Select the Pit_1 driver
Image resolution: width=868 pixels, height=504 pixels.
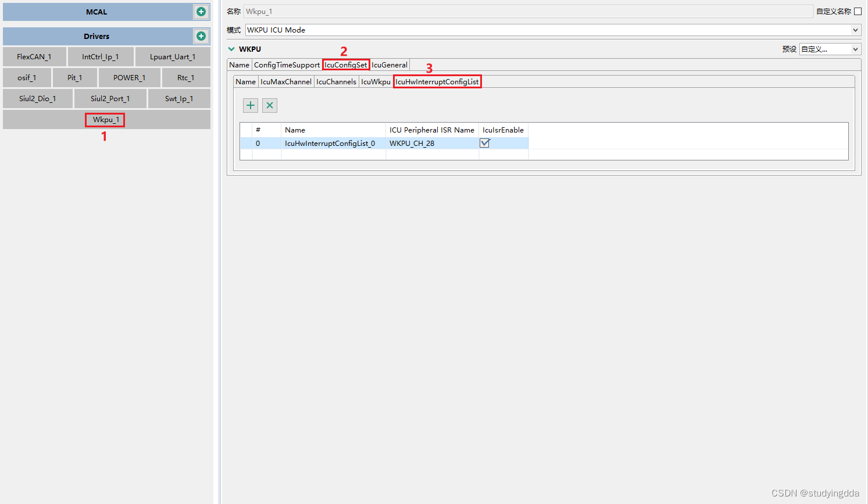point(75,77)
